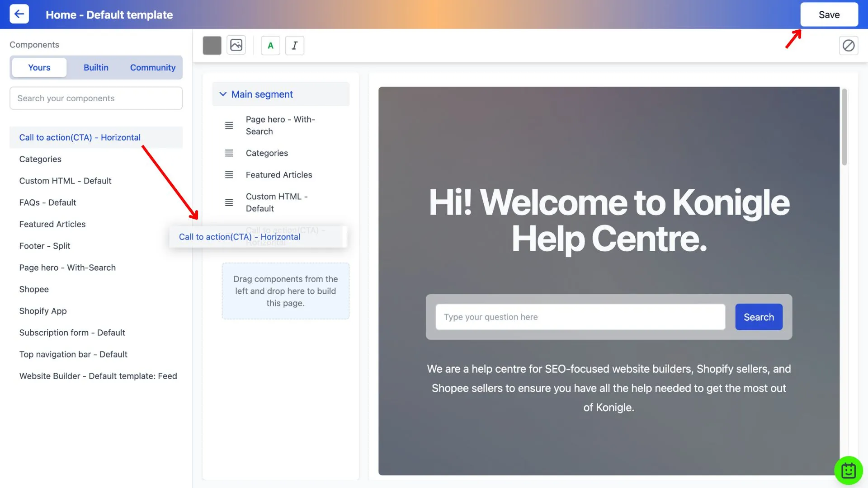Click the Hi! Welcome to Konigle heading
This screenshot has height=488, width=868.
tap(609, 221)
